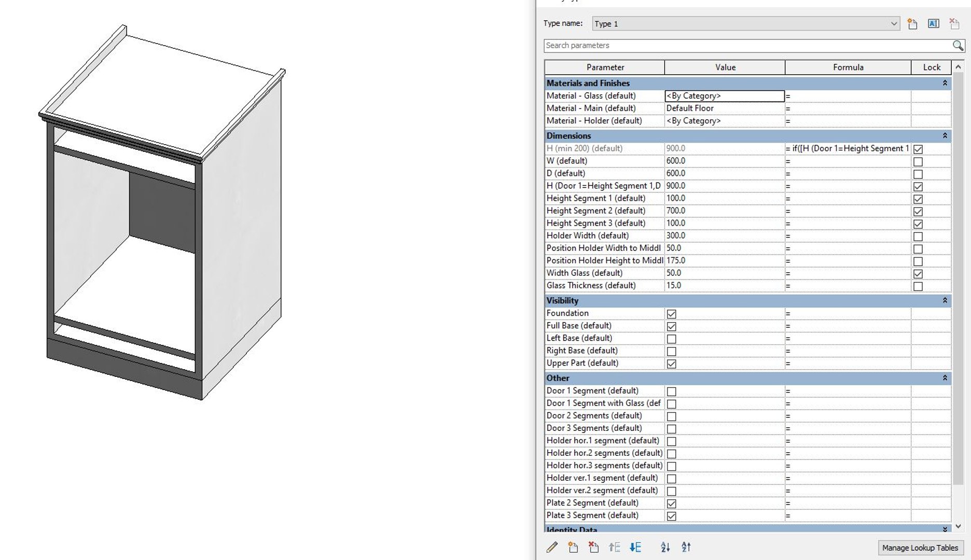Enable Holder ver.1 segment checkbox

click(x=672, y=479)
